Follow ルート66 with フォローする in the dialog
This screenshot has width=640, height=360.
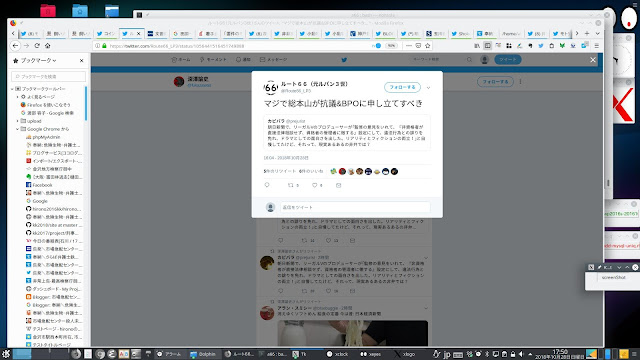pos(402,87)
